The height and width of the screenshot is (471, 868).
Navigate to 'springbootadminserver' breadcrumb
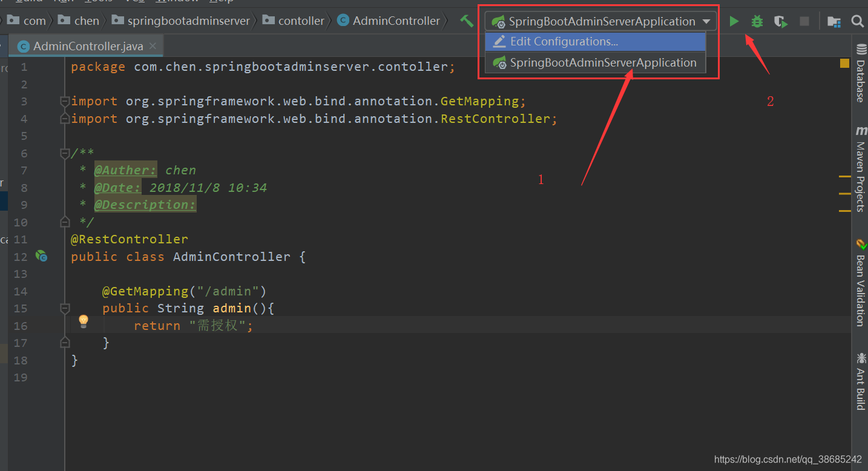[181, 21]
